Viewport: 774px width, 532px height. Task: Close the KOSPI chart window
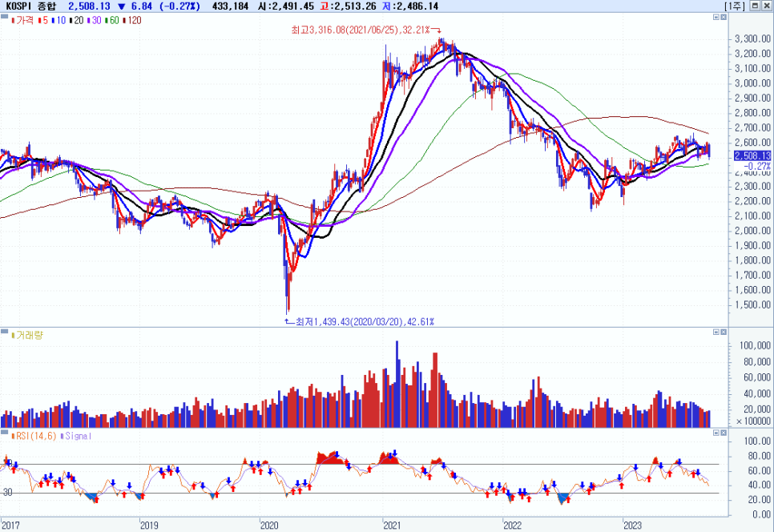pos(767,6)
